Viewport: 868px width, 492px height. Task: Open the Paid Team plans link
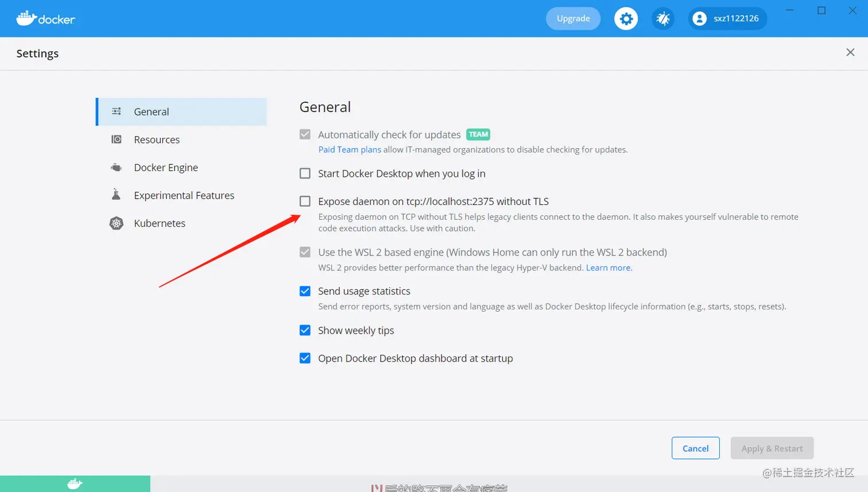(350, 150)
